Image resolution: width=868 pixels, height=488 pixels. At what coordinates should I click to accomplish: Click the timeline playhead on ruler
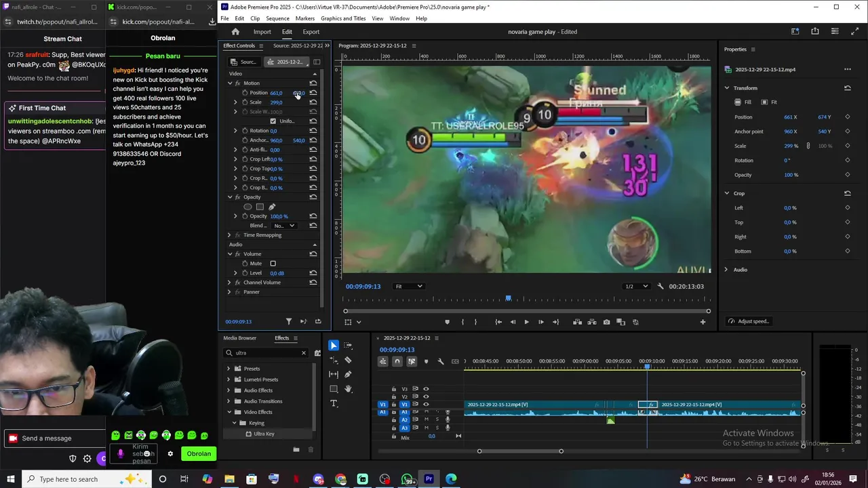tap(647, 367)
